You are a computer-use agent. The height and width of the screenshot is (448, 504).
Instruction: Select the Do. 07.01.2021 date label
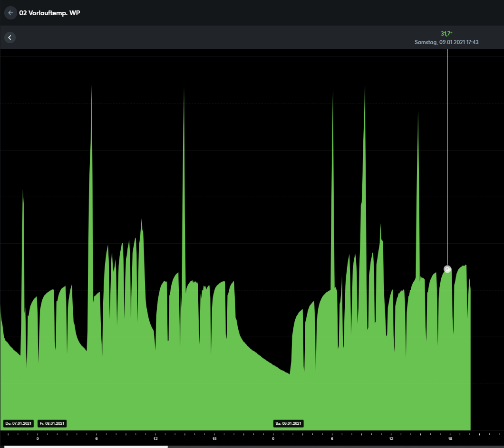point(19,423)
